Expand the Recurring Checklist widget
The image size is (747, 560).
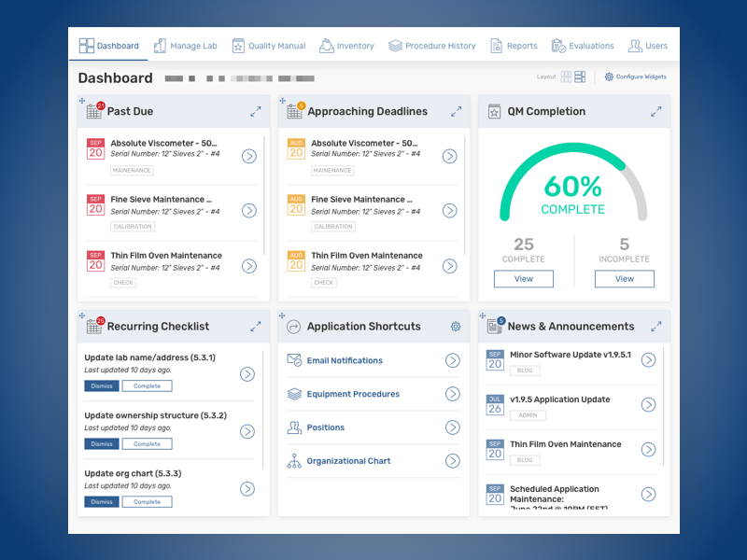point(256,327)
